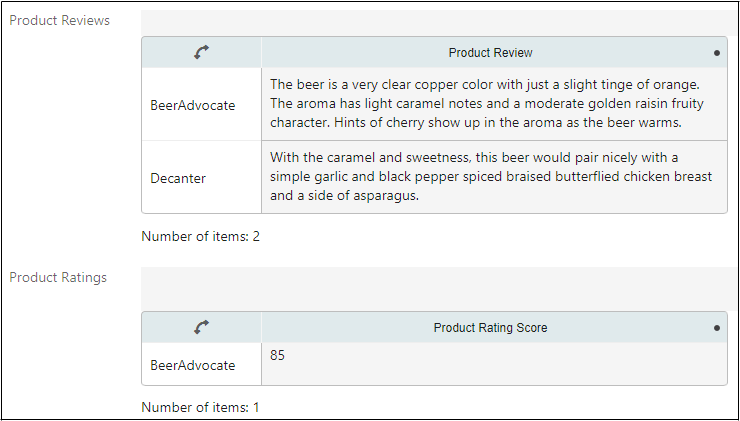Select the Product Review column header
Screen dimensions: 740x421
tap(490, 53)
